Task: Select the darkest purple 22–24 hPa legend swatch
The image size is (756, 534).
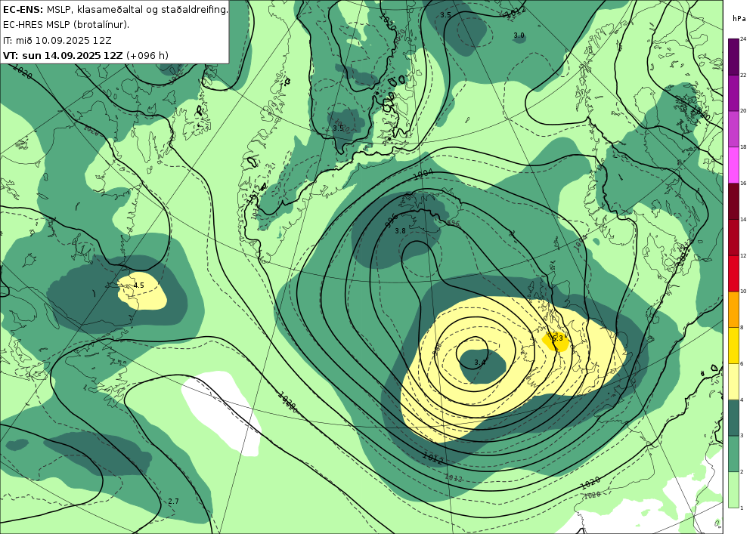Action: coord(734,56)
